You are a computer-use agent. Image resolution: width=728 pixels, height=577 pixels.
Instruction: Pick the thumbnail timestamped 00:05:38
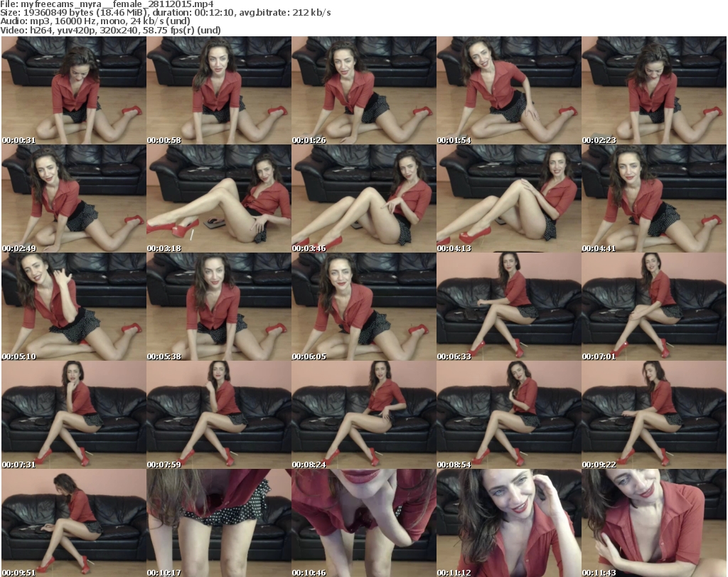pyautogui.click(x=219, y=307)
